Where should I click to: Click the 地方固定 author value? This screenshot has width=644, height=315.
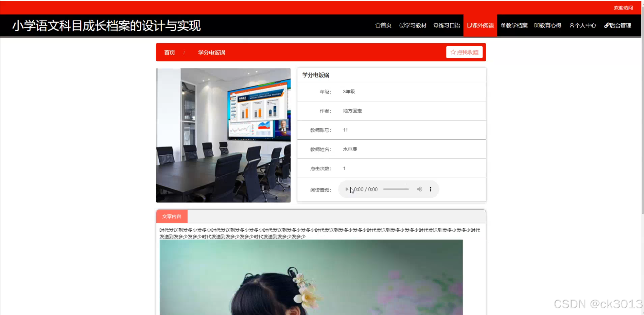(352, 111)
